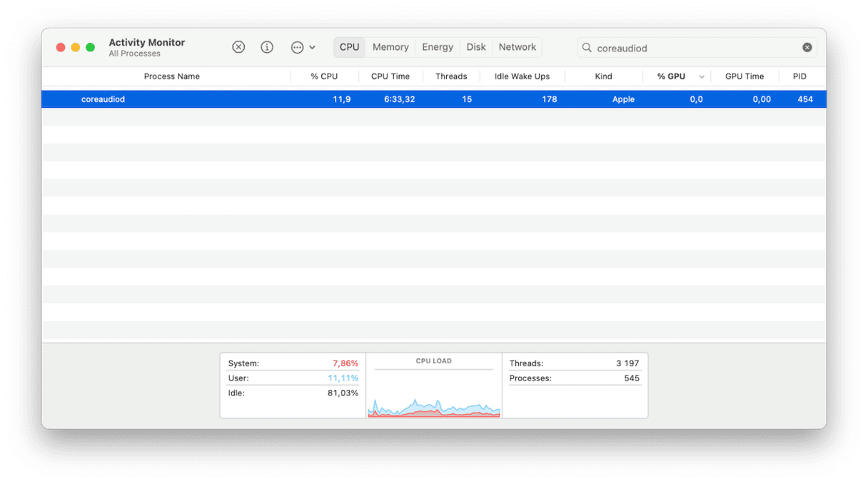This screenshot has width=868, height=484.
Task: Sort processes by % CPU column
Action: 324,76
